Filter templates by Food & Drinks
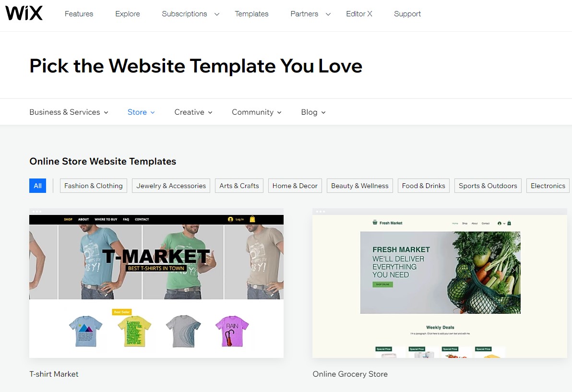572x392 pixels. coord(424,186)
